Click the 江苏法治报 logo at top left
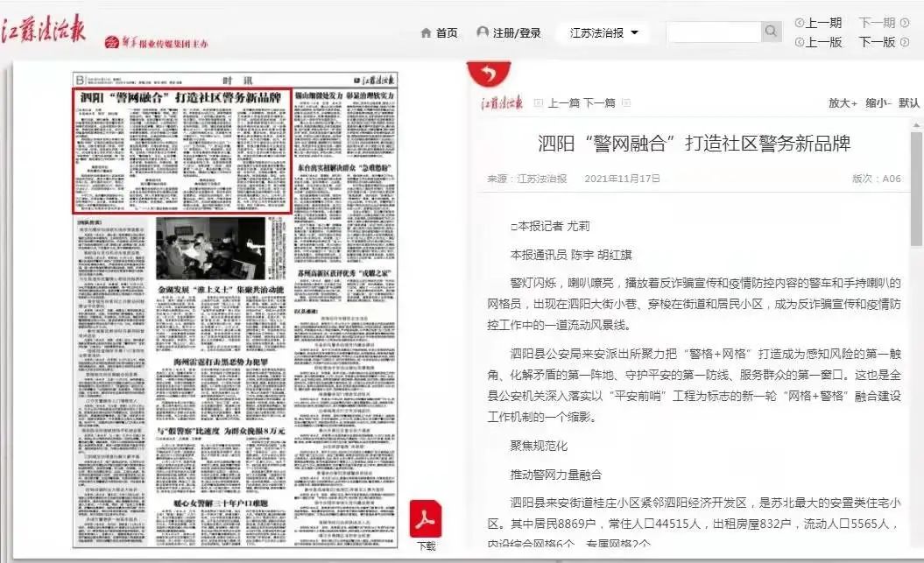Image resolution: width=924 pixels, height=563 pixels. tap(44, 30)
